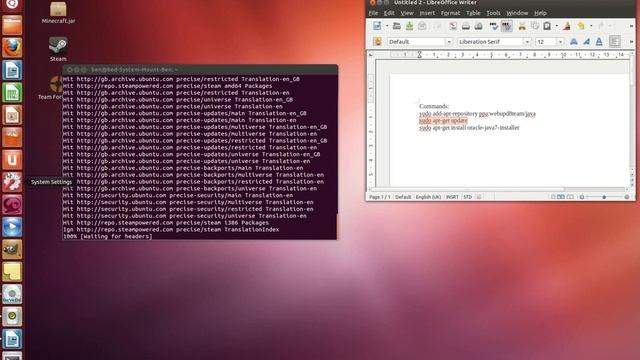Open the Liberation Serif font dropdown arrow
The height and width of the screenshot is (360, 640).
pos(527,42)
